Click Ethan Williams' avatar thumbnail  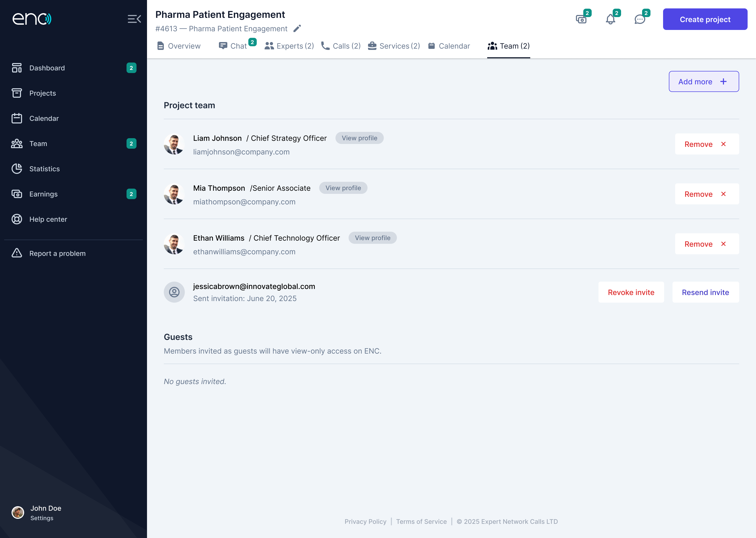click(x=174, y=244)
